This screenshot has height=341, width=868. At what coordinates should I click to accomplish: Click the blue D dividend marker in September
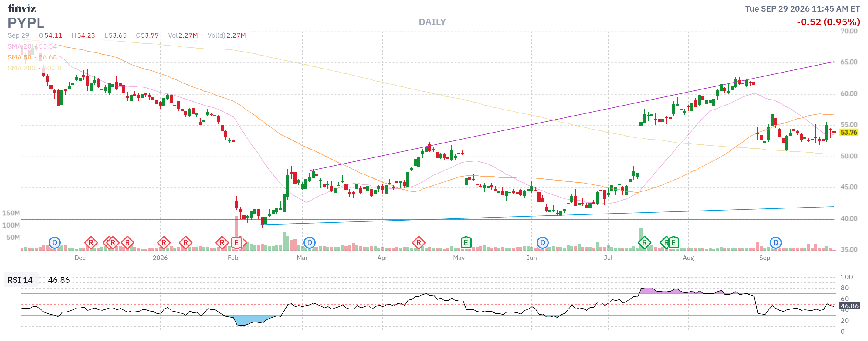pos(776,243)
